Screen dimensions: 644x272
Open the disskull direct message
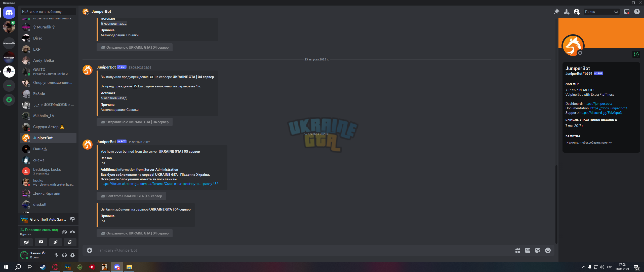(48, 205)
